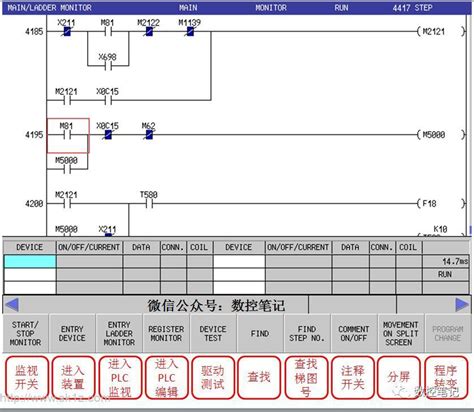This screenshot has width=474, height=412.
Task: Click the X211 contact on rung 4185
Action: coord(67,32)
